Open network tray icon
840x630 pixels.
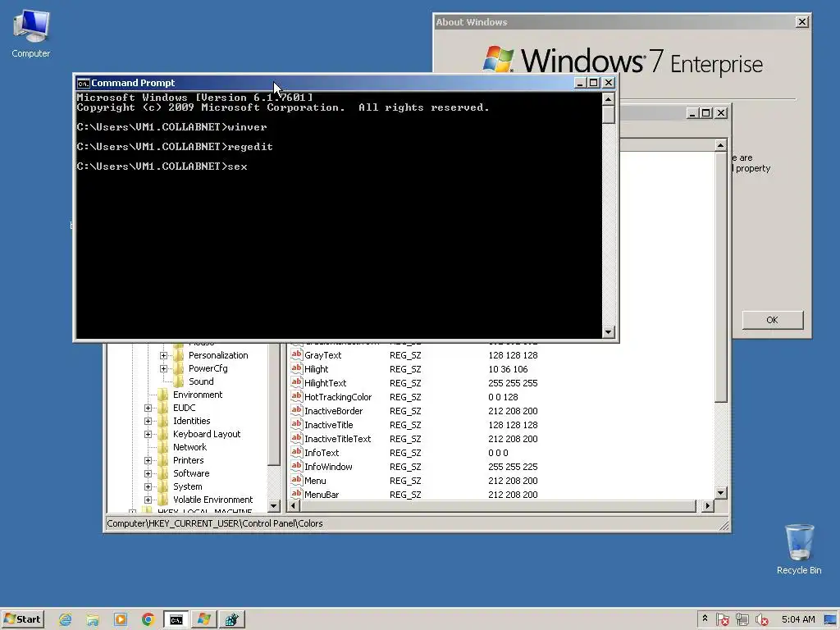point(742,620)
